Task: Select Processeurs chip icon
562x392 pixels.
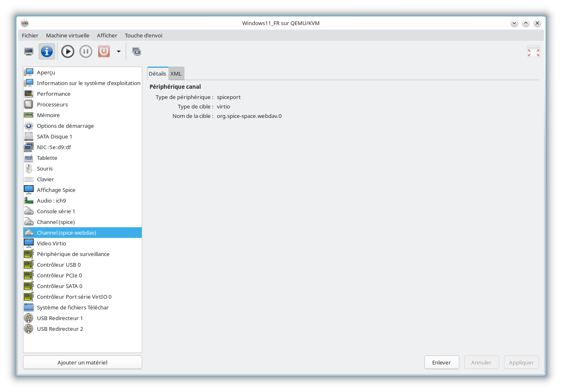Action: 29,104
